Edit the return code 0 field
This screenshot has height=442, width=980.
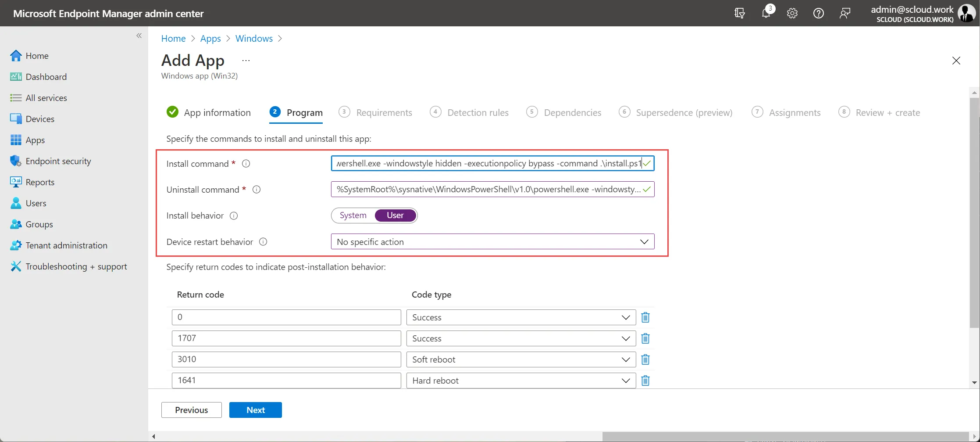pyautogui.click(x=286, y=317)
